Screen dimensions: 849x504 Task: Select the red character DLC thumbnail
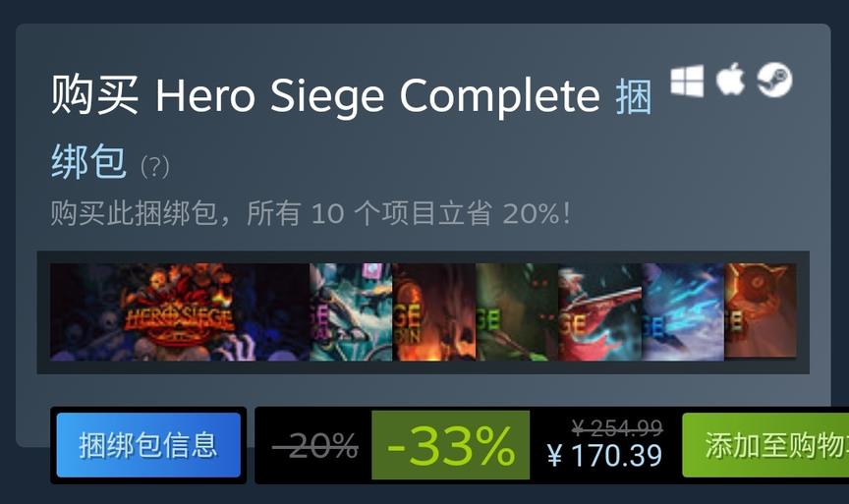600,311
